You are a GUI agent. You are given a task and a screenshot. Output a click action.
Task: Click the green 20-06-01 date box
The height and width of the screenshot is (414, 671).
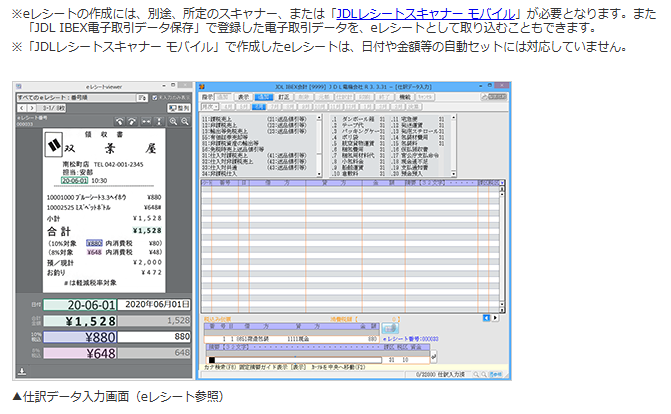[x=80, y=305]
